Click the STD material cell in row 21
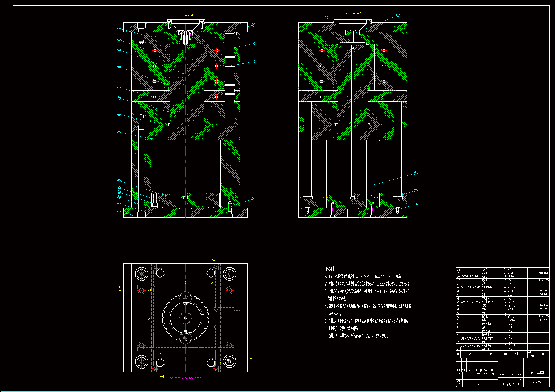Viewport: 555px width, 392px height. click(511, 277)
